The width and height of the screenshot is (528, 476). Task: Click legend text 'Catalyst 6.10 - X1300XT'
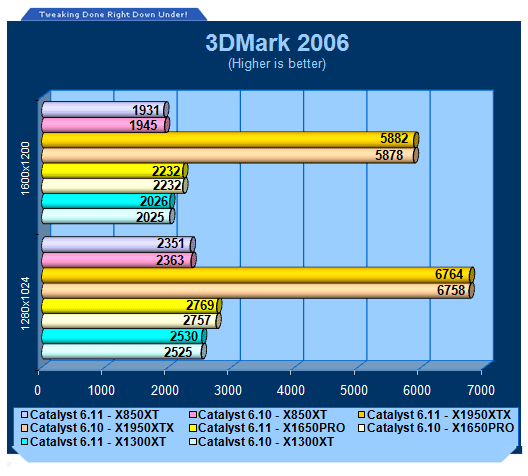click(x=266, y=442)
